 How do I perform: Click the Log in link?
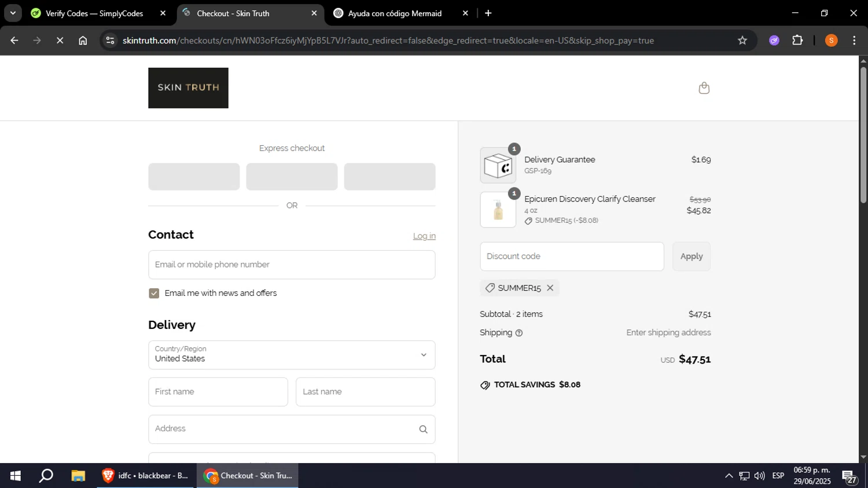[424, 236]
